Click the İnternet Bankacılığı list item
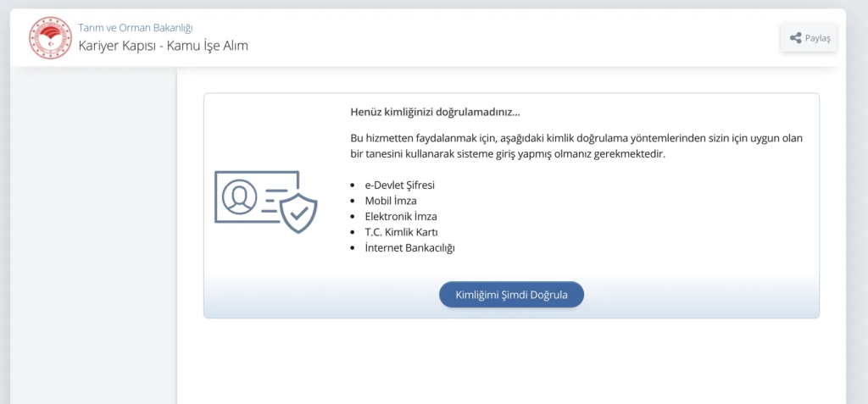Viewport: 868px width, 404px height. (x=409, y=248)
